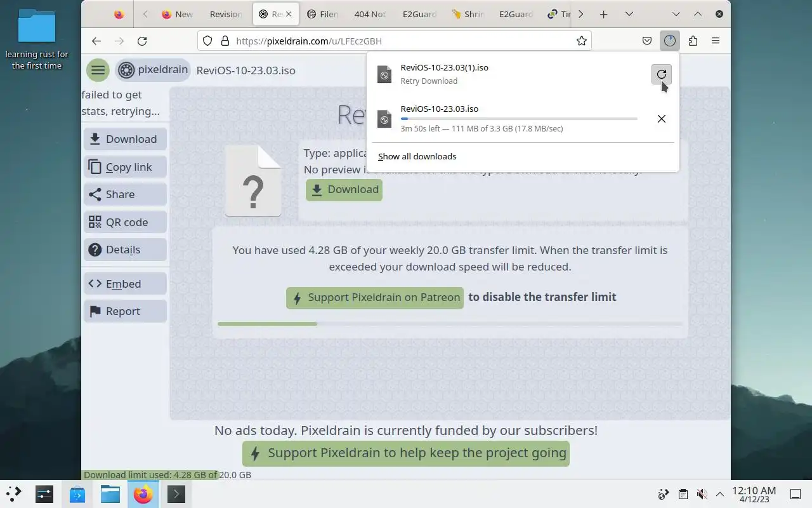The width and height of the screenshot is (812, 508).
Task: Open the 'learning rust for the first time' desktop folder
Action: pos(37,39)
